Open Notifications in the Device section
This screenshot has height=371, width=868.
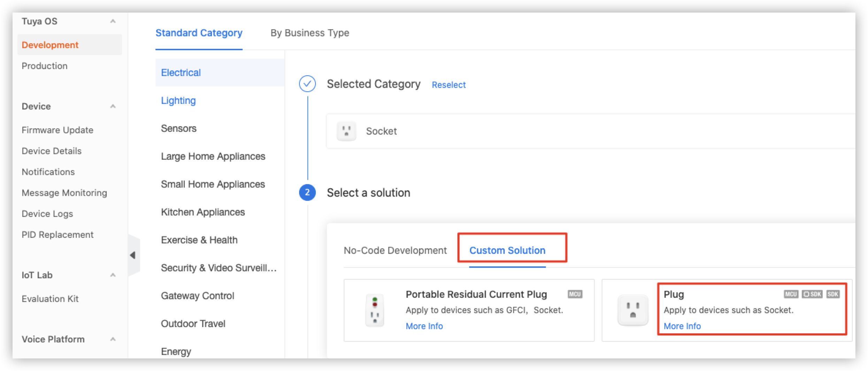pyautogui.click(x=48, y=172)
